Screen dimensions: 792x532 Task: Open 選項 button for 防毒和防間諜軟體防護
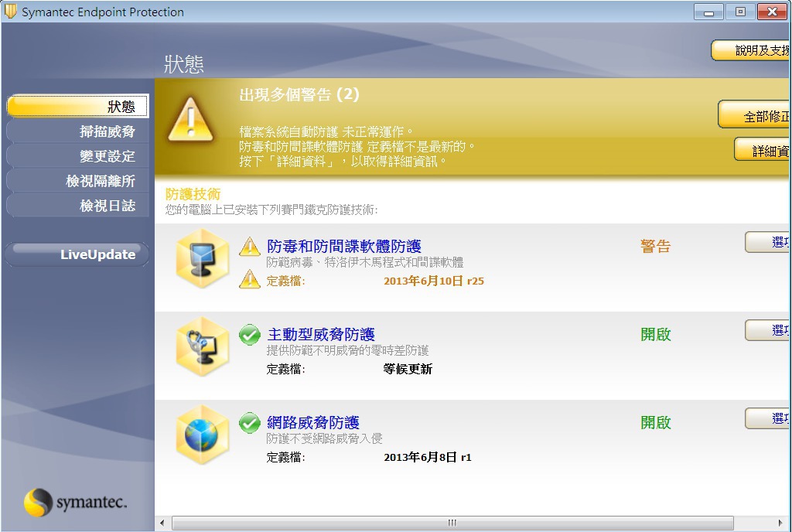tap(768, 242)
